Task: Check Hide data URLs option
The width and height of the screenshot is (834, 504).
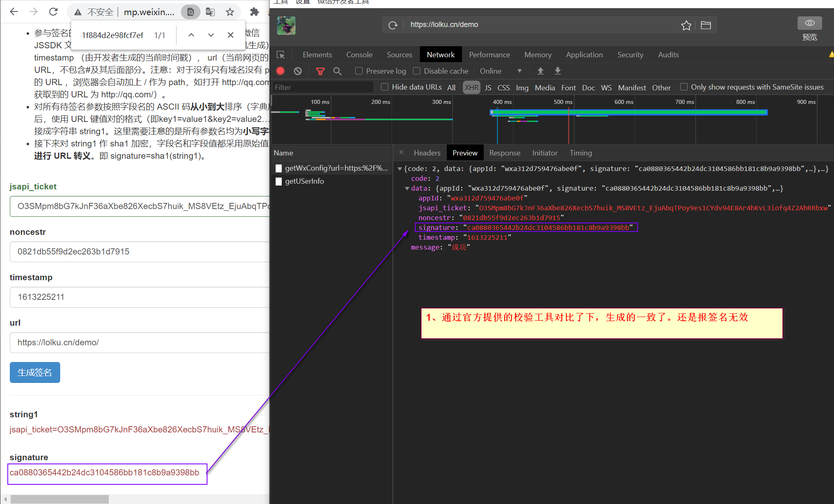Action: point(385,87)
